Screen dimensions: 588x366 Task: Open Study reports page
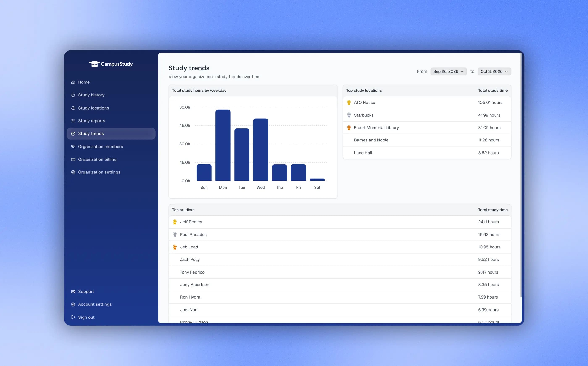click(x=111, y=121)
